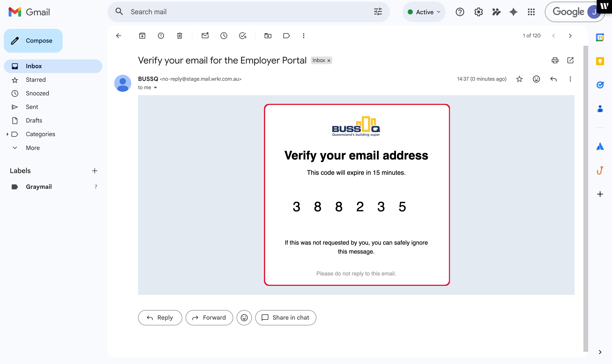The image size is (612, 364).
Task: Expand the 'to me' recipient details
Action: pos(155,87)
